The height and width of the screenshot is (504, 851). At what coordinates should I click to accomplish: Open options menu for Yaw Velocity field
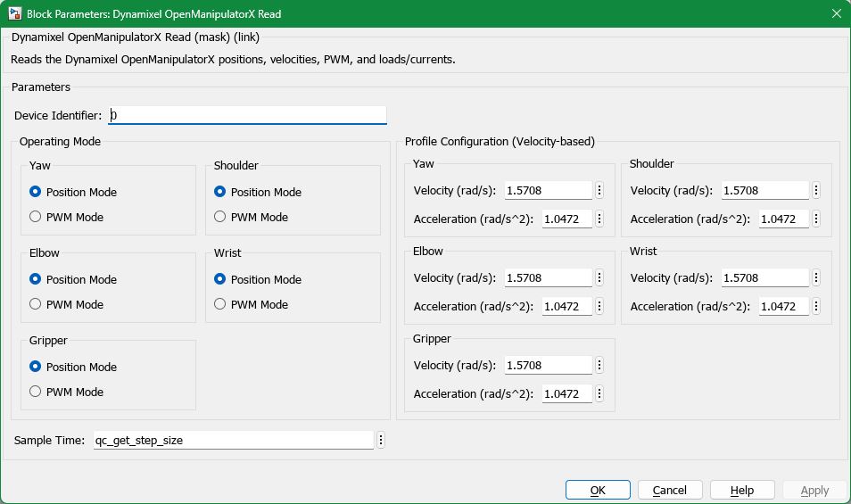point(599,190)
